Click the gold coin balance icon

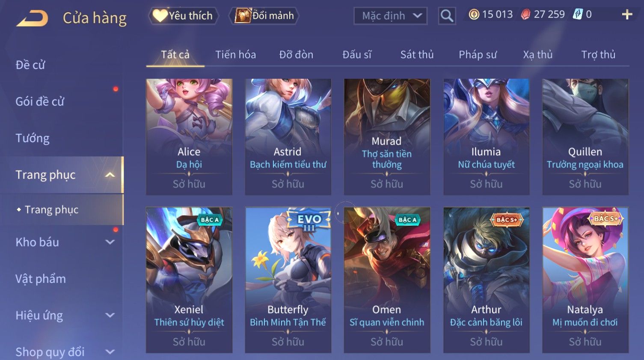coord(474,15)
